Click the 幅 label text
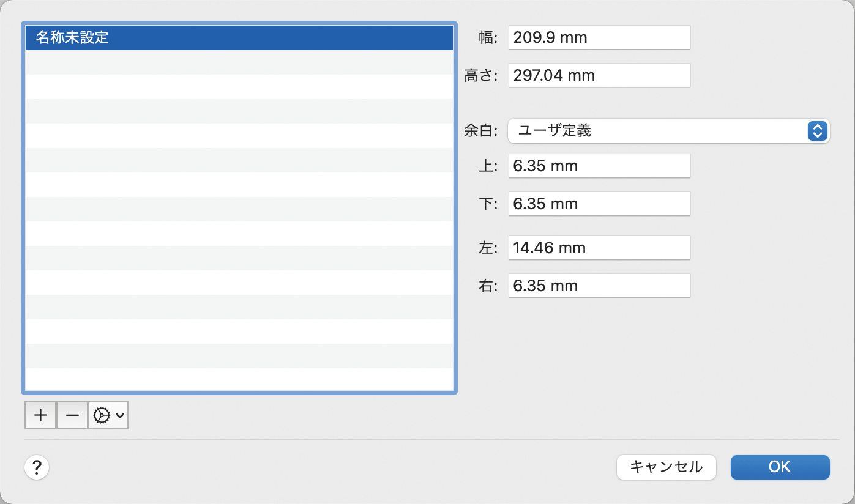The width and height of the screenshot is (855, 504). [488, 38]
